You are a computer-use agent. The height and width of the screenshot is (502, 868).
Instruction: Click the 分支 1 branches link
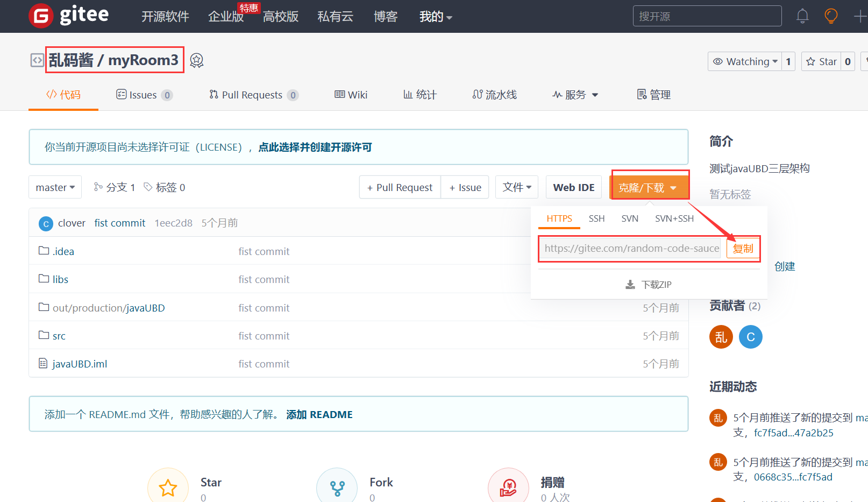point(115,187)
